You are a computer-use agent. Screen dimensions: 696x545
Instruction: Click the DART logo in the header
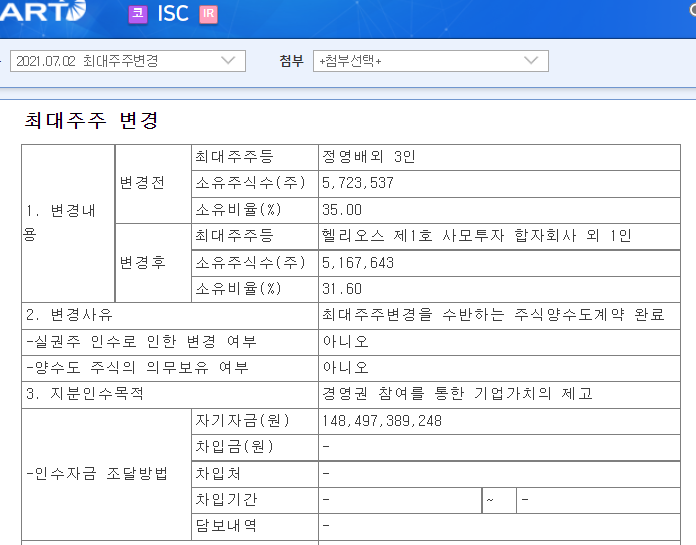click(x=43, y=10)
